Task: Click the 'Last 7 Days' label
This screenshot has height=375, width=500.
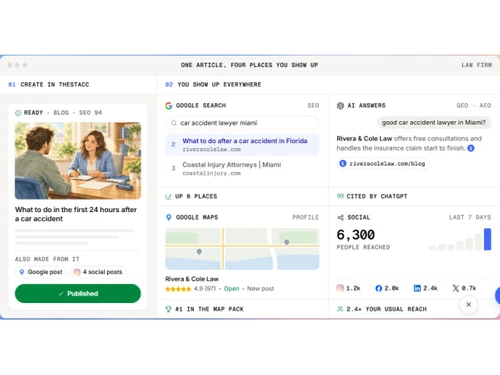Action: coord(470,217)
